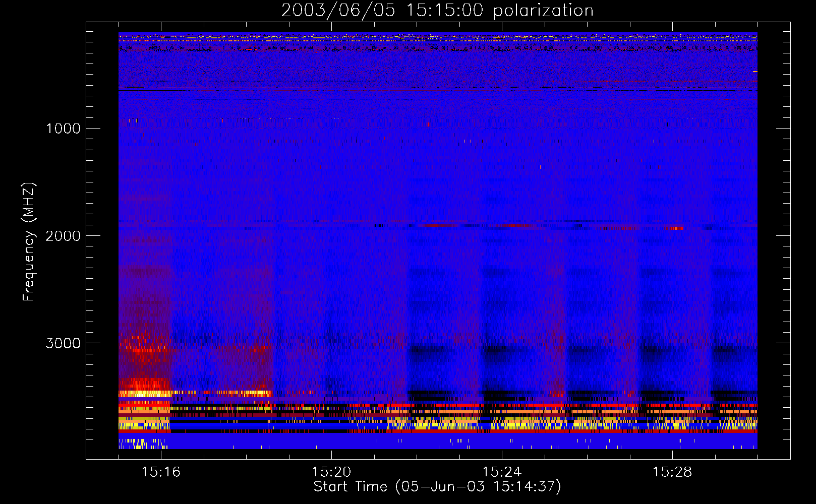816x504 pixels.
Task: Click the 'Frequency (MHZ)' y-axis title
Action: pos(29,242)
